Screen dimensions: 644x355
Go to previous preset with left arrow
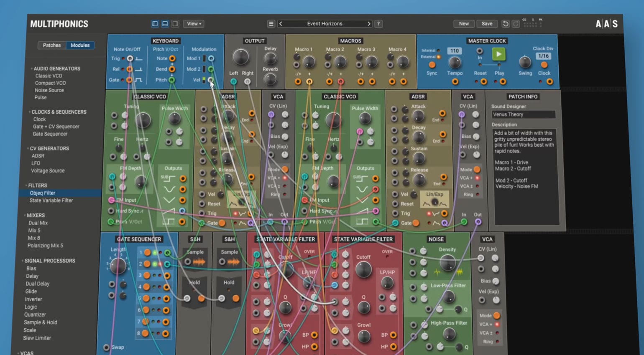(x=281, y=24)
